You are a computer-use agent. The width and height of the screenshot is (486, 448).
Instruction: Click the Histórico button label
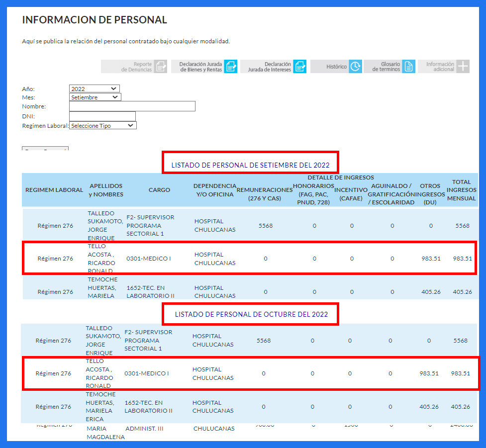pos(336,67)
